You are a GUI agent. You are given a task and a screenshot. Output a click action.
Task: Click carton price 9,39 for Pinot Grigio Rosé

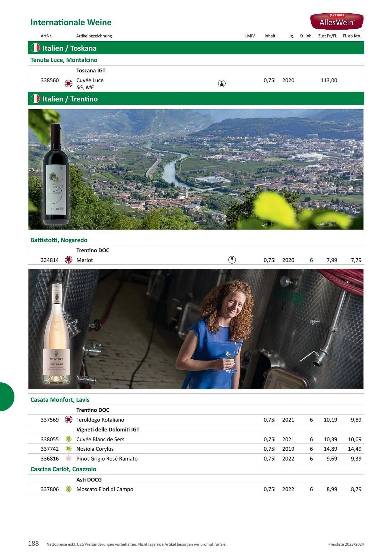click(356, 458)
